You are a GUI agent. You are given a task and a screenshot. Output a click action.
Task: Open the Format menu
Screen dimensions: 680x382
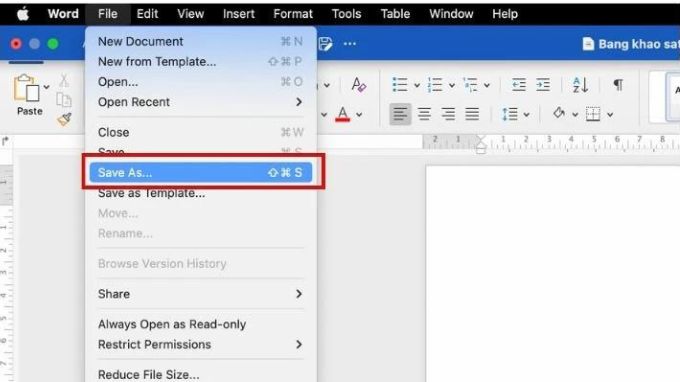(x=293, y=14)
